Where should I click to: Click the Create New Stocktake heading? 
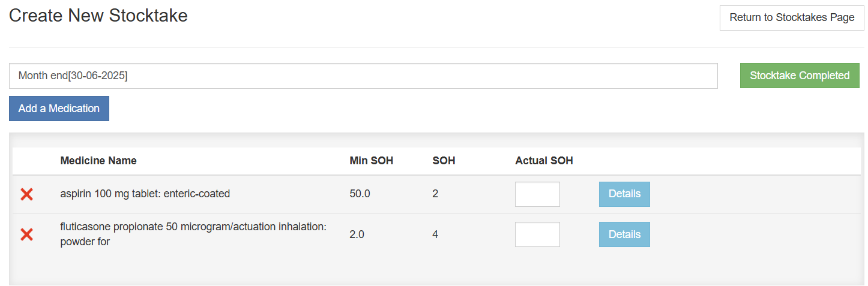click(x=98, y=16)
